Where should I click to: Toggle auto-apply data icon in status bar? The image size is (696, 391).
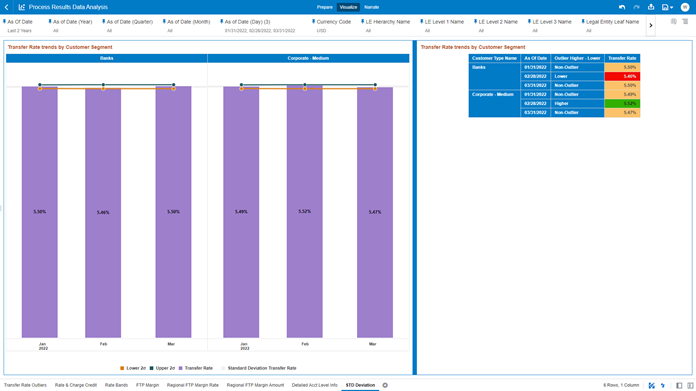[x=652, y=386]
